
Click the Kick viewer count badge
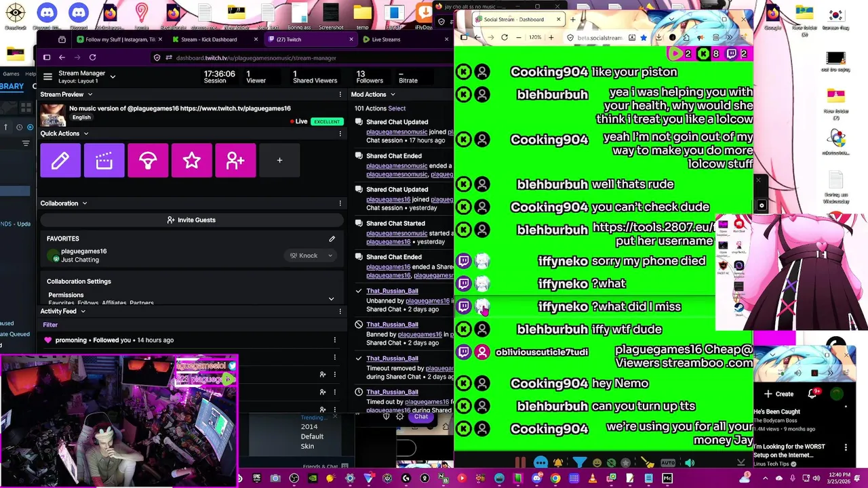(x=710, y=54)
